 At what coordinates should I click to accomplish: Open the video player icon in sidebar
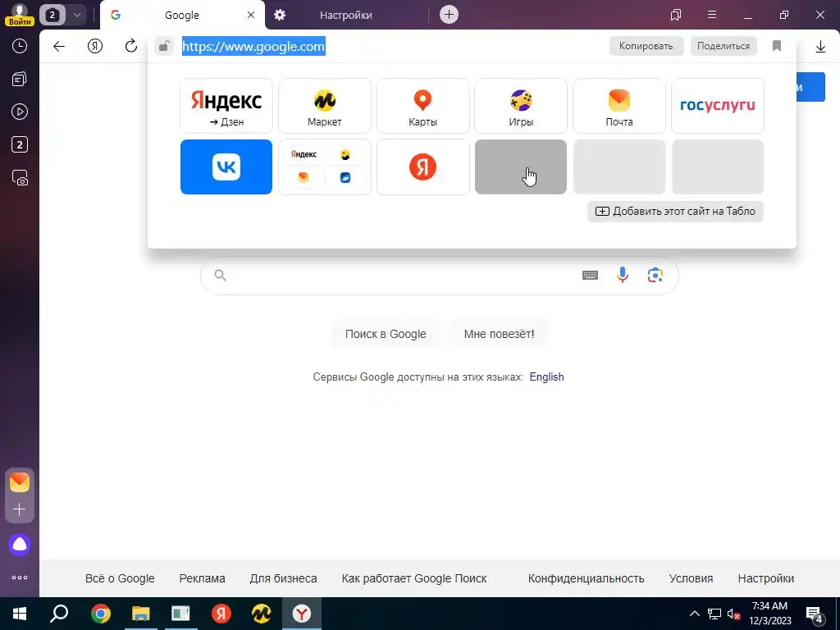click(x=20, y=112)
